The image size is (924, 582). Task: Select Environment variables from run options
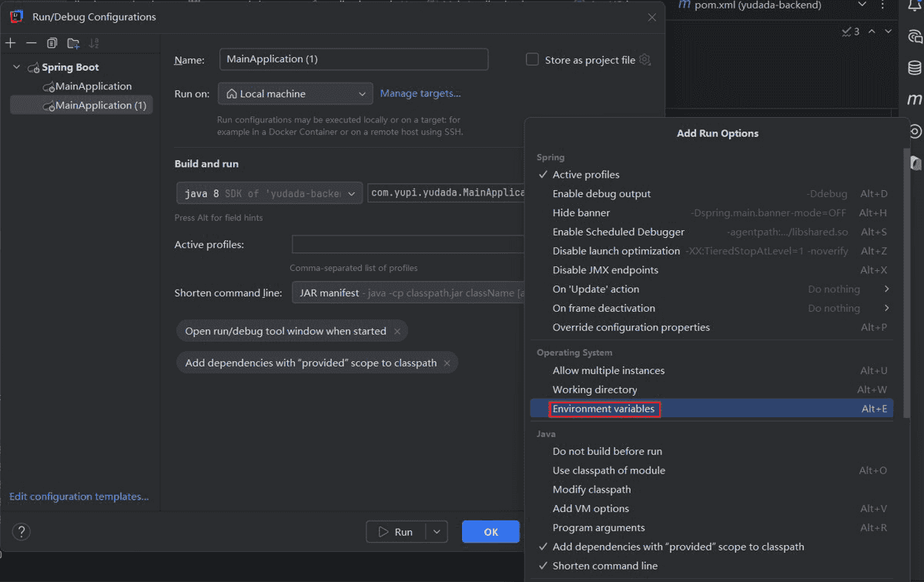(604, 409)
